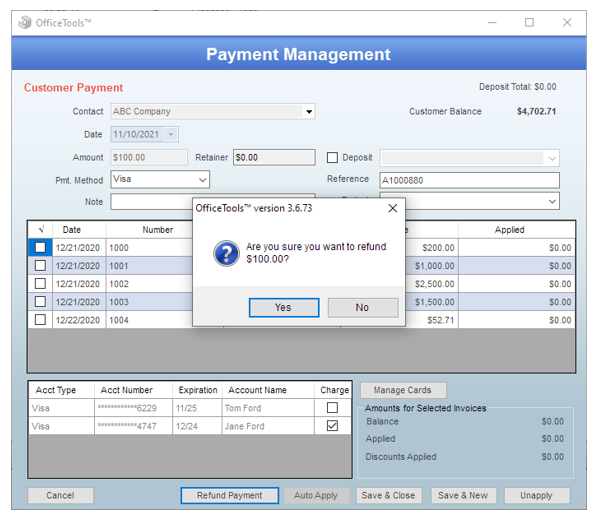Open the Date picker dropdown
The width and height of the screenshot is (601, 528).
pos(171,134)
